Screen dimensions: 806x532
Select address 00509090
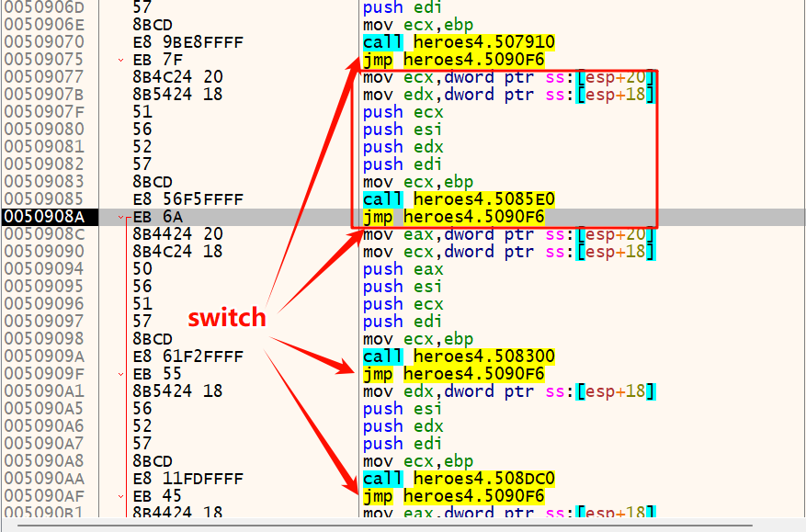click(x=44, y=252)
